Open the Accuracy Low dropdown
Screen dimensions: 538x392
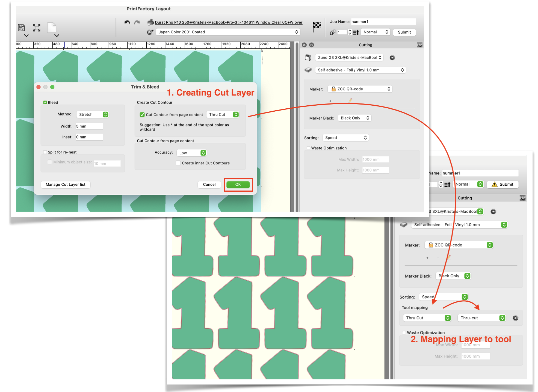(x=191, y=153)
